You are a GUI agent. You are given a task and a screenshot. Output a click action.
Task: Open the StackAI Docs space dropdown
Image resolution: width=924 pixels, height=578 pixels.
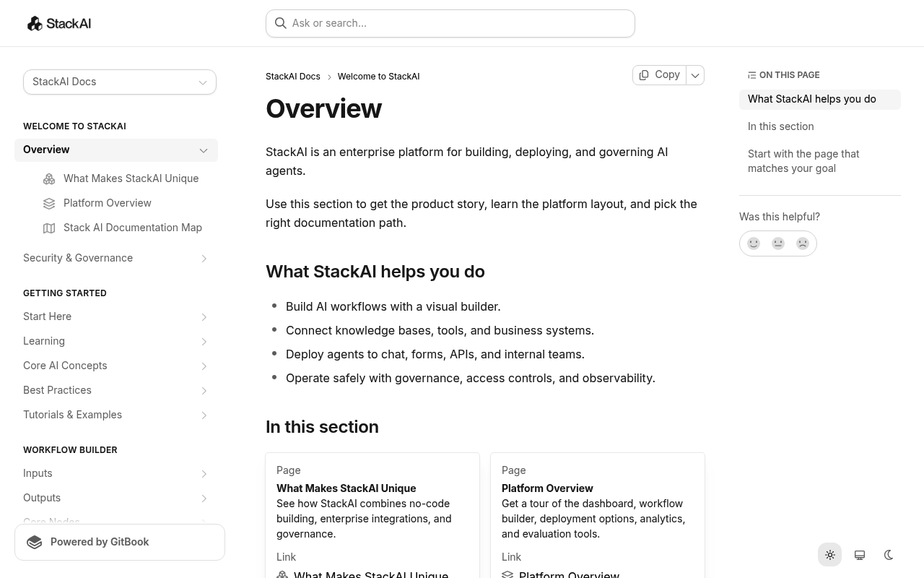pos(120,82)
